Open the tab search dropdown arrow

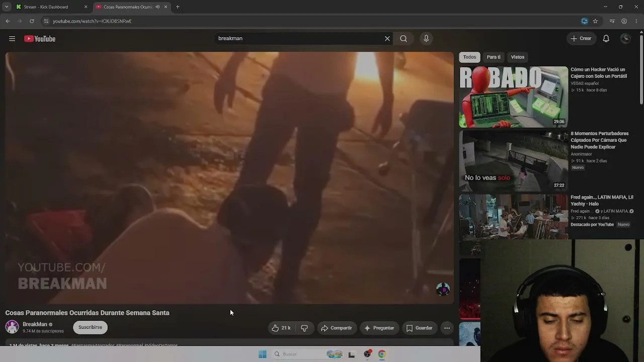coord(7,7)
